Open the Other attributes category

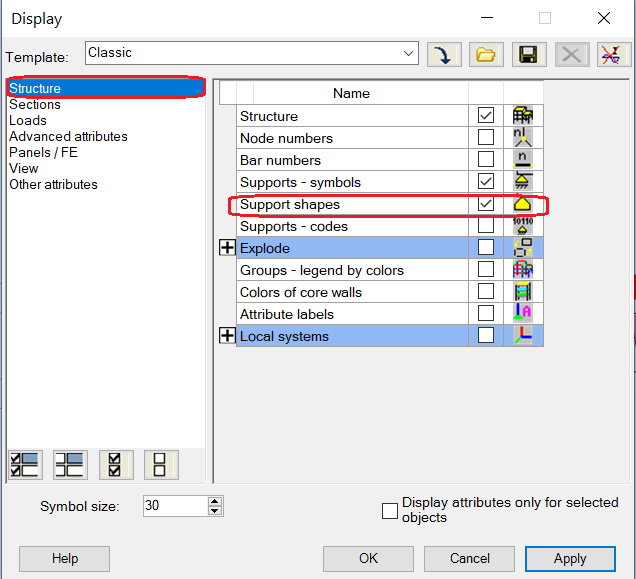click(x=54, y=184)
